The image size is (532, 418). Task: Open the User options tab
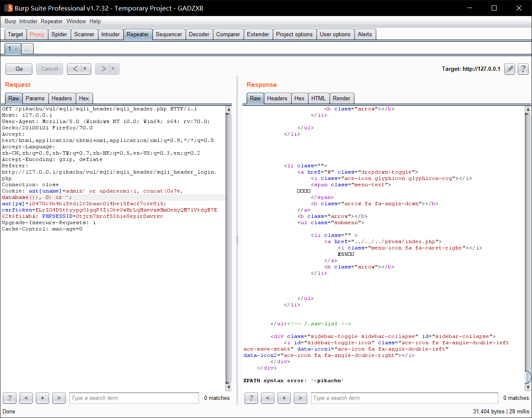tap(335, 35)
